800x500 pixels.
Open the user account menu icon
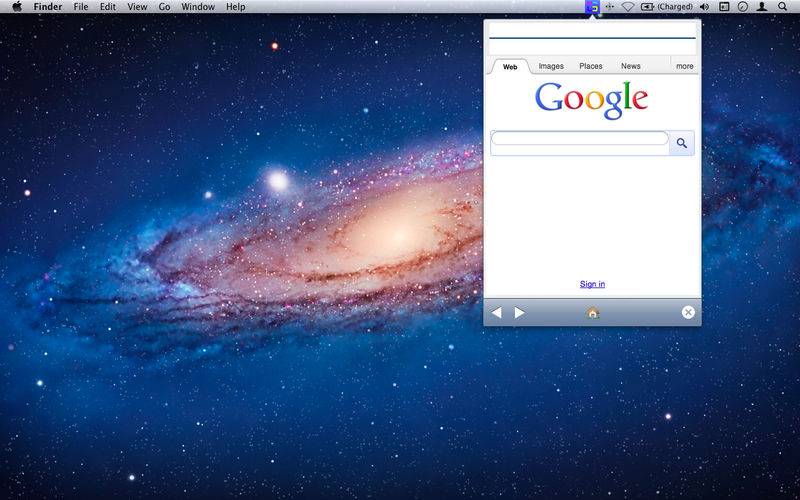point(762,7)
